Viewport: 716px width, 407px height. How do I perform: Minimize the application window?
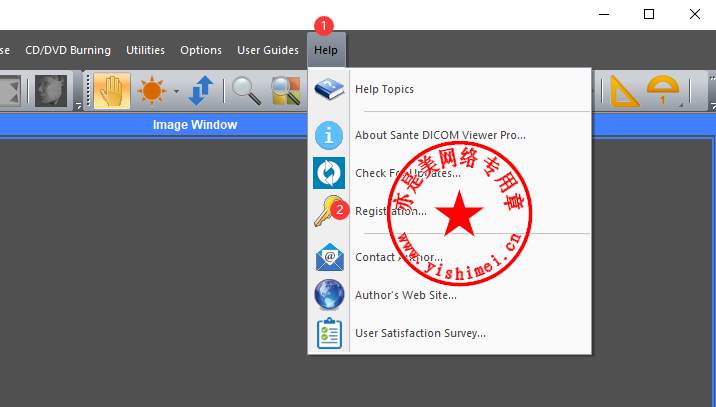coord(604,15)
